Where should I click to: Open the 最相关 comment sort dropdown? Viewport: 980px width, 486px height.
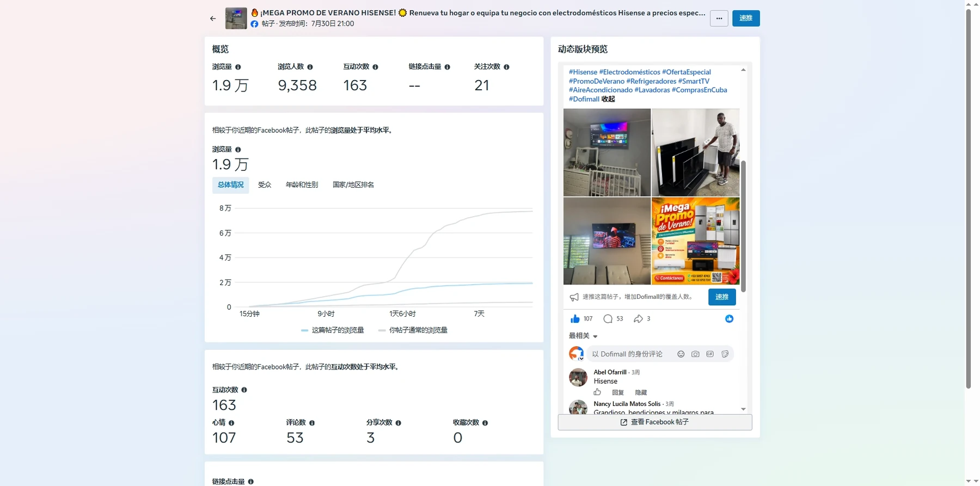pyautogui.click(x=583, y=336)
